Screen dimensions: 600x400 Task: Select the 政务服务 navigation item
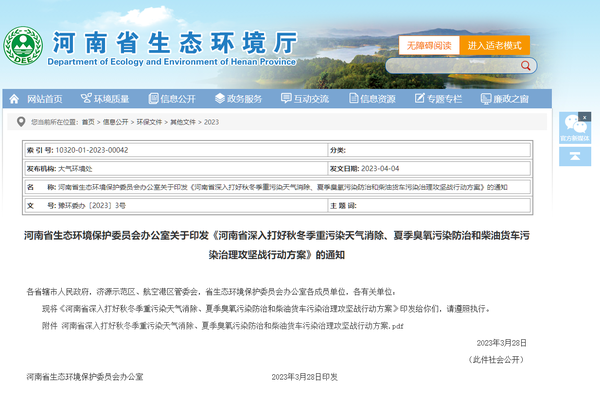pos(244,99)
